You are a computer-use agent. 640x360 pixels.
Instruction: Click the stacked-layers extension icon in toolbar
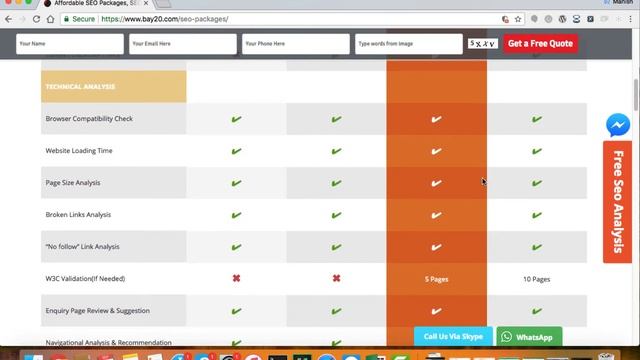coord(576,19)
